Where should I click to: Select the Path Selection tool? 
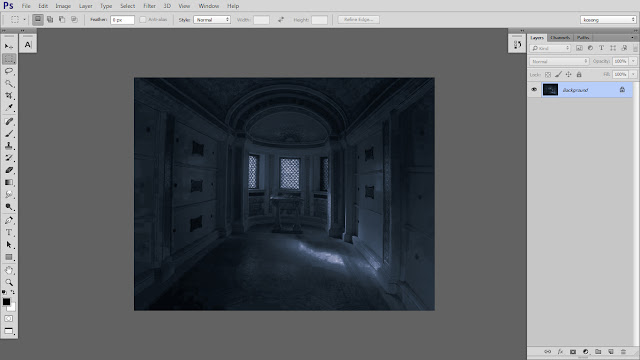[9, 245]
